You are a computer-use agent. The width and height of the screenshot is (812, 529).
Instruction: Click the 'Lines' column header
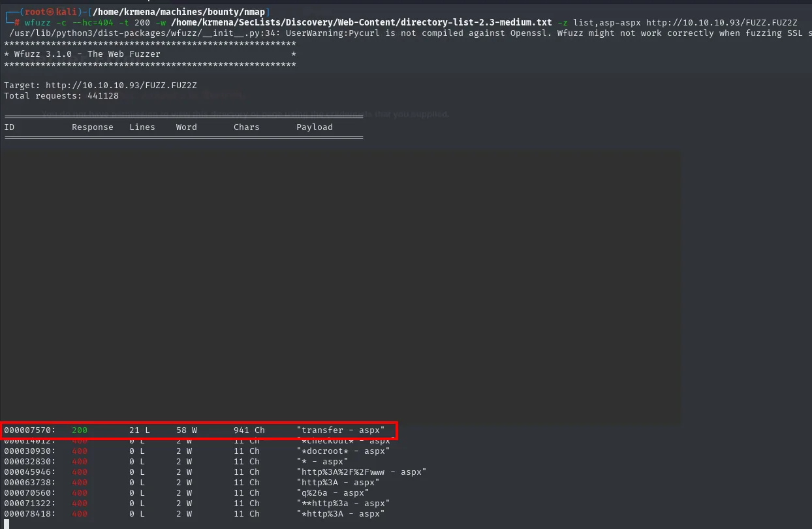click(x=142, y=127)
